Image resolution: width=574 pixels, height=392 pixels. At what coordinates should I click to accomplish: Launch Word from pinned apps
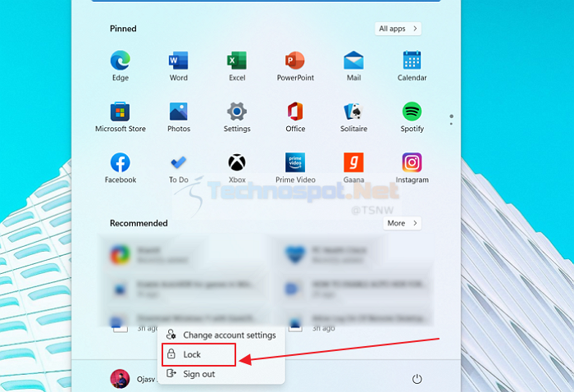[x=178, y=66]
